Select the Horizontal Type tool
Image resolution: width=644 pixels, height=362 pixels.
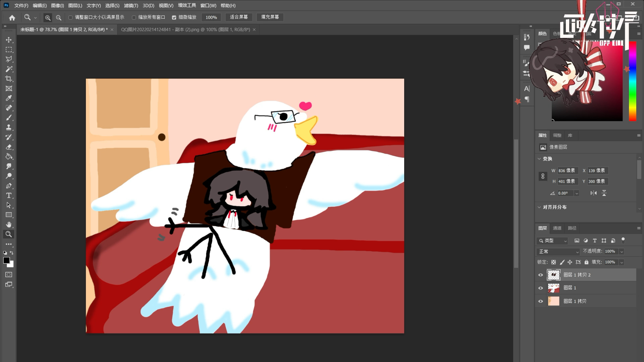[9, 195]
